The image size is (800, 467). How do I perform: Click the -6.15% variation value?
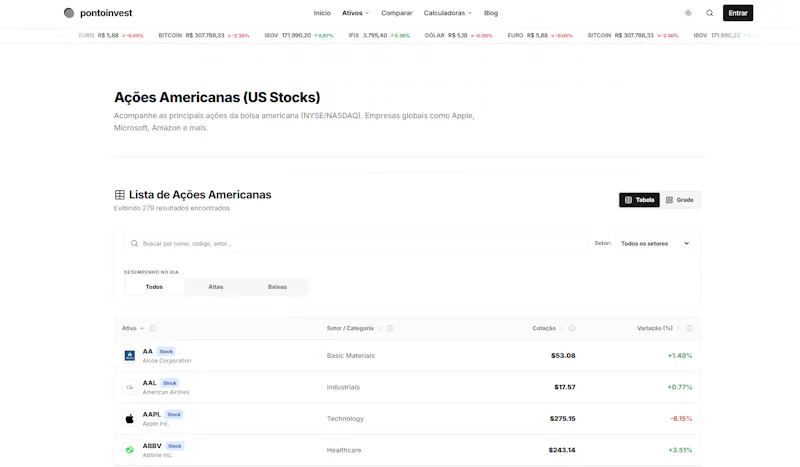[681, 419]
